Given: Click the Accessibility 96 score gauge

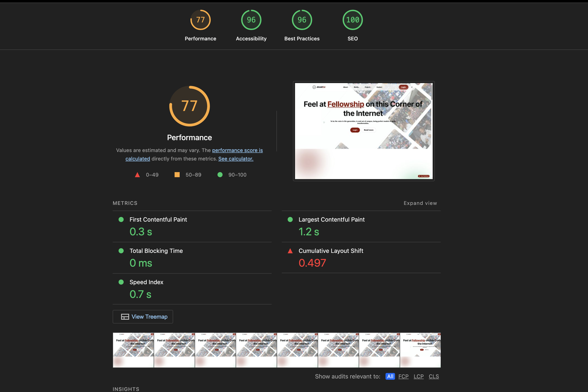Looking at the screenshot, I should coord(251,20).
